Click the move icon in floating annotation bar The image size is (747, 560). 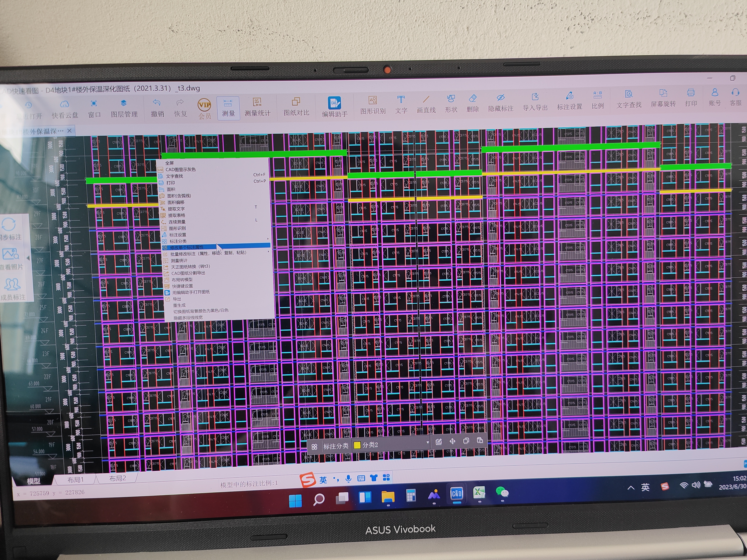(x=452, y=441)
